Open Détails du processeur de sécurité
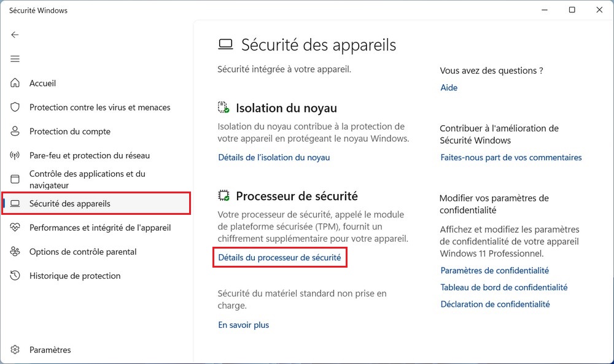 coord(279,258)
